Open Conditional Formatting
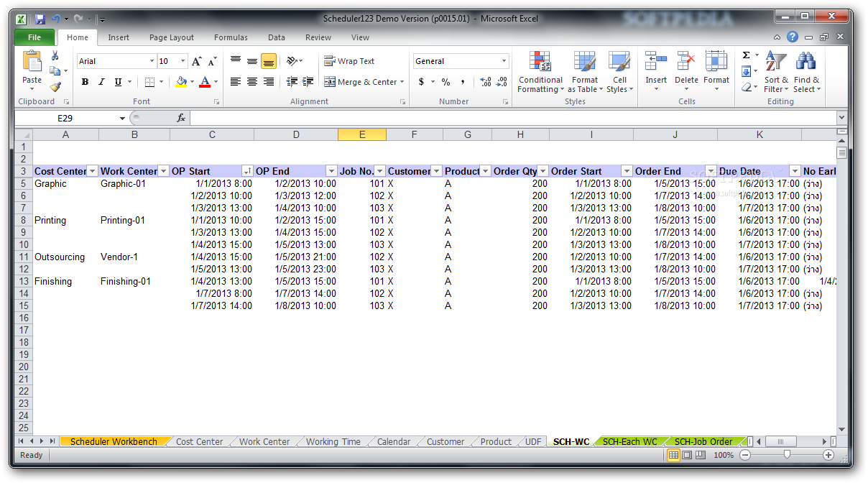This screenshot has width=868, height=483. [540, 72]
